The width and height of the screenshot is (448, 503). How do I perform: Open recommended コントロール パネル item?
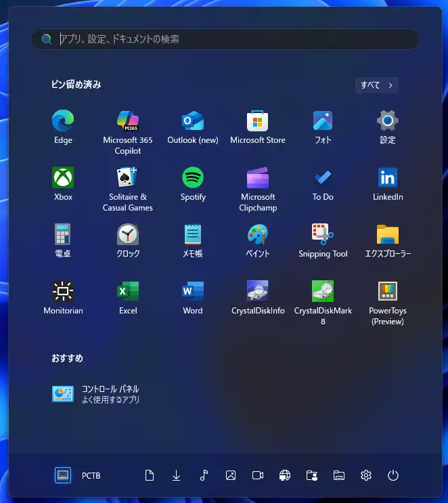click(96, 394)
